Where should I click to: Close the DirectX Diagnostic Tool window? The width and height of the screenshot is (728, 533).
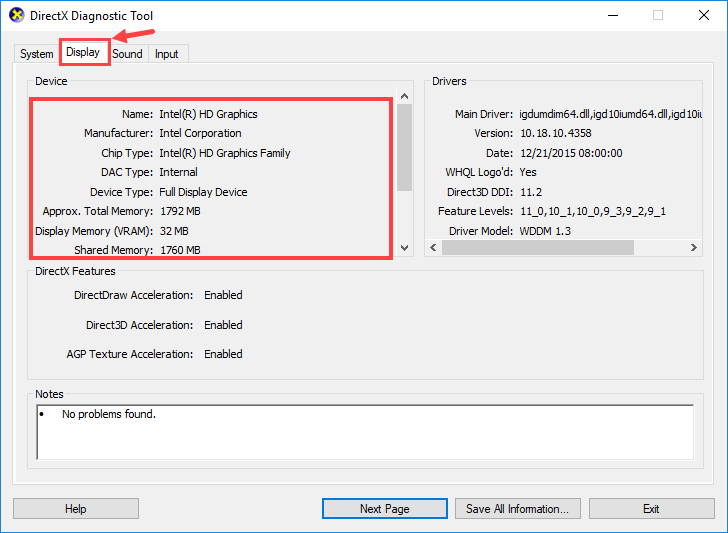704,15
